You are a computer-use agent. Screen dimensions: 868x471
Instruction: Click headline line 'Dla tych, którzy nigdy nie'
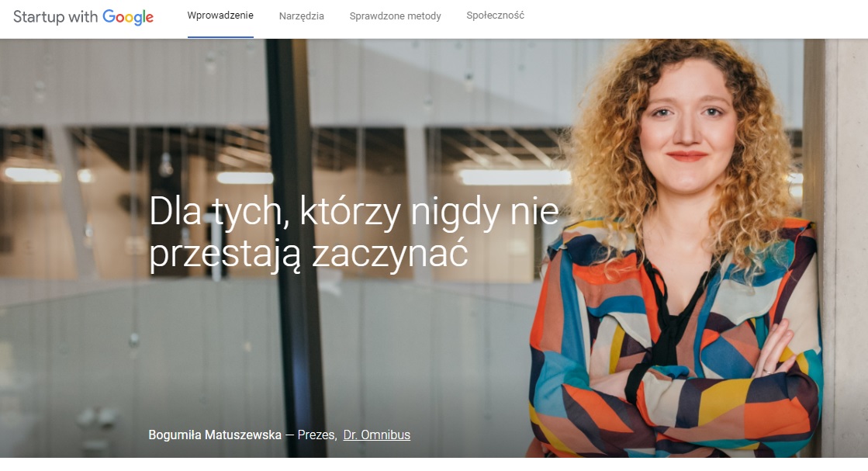point(354,211)
